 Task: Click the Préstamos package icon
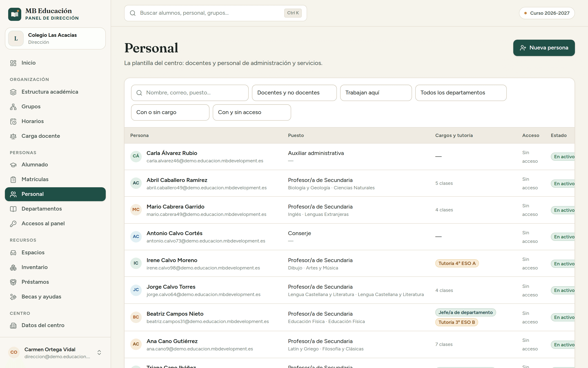(x=13, y=282)
